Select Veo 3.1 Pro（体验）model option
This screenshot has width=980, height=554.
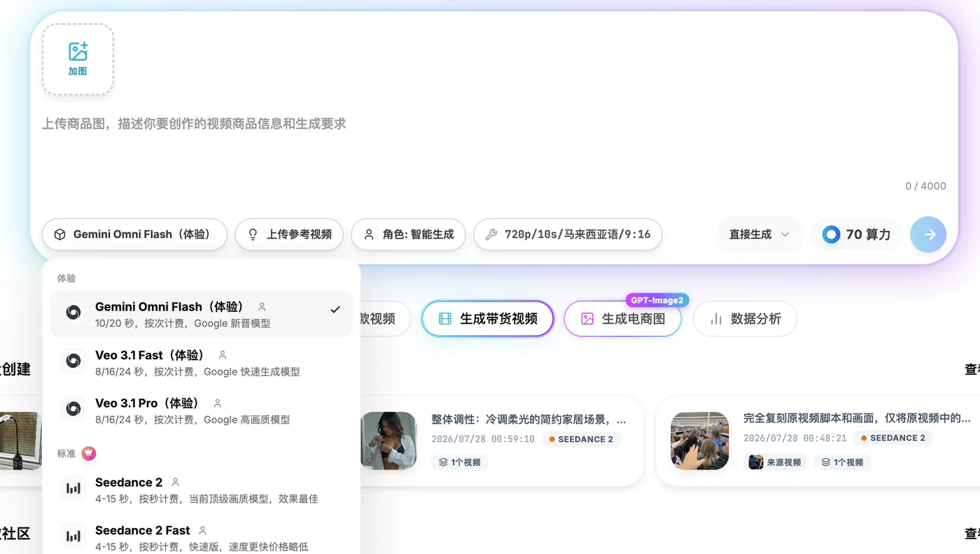201,411
